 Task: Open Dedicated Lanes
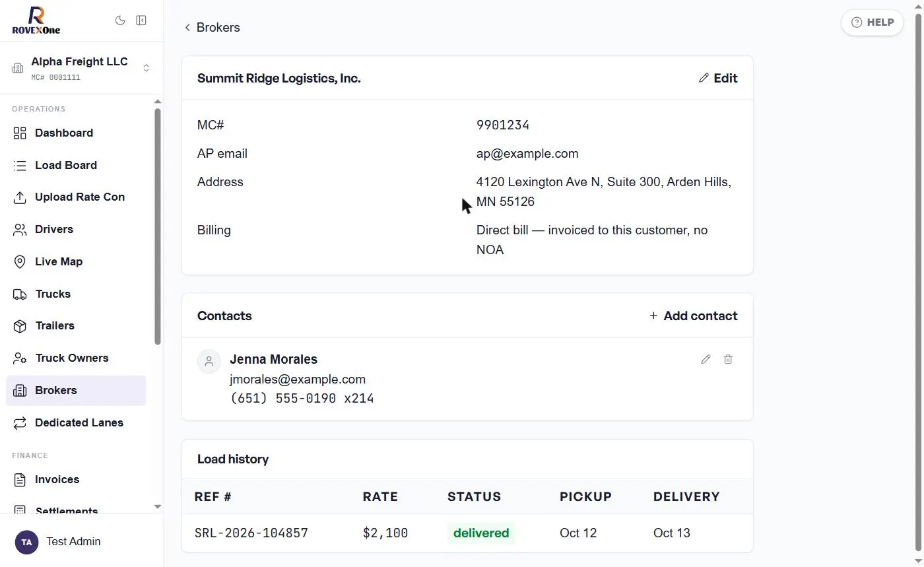pyautogui.click(x=76, y=422)
